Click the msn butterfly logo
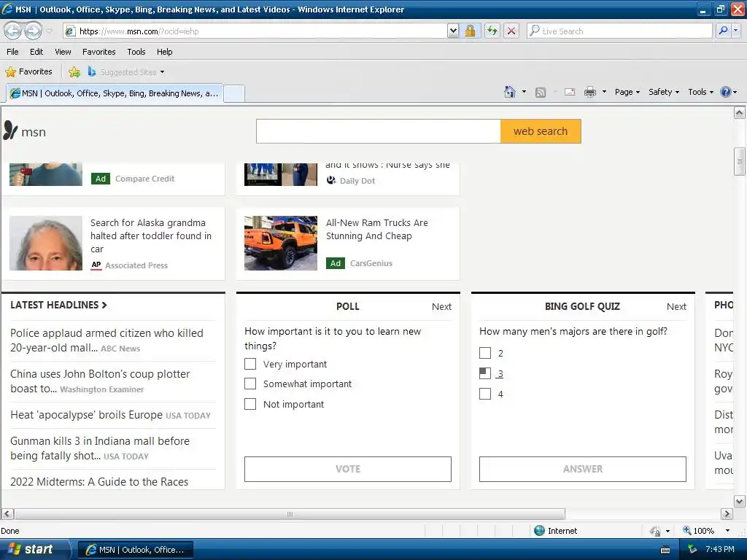This screenshot has width=747, height=560. click(10, 131)
